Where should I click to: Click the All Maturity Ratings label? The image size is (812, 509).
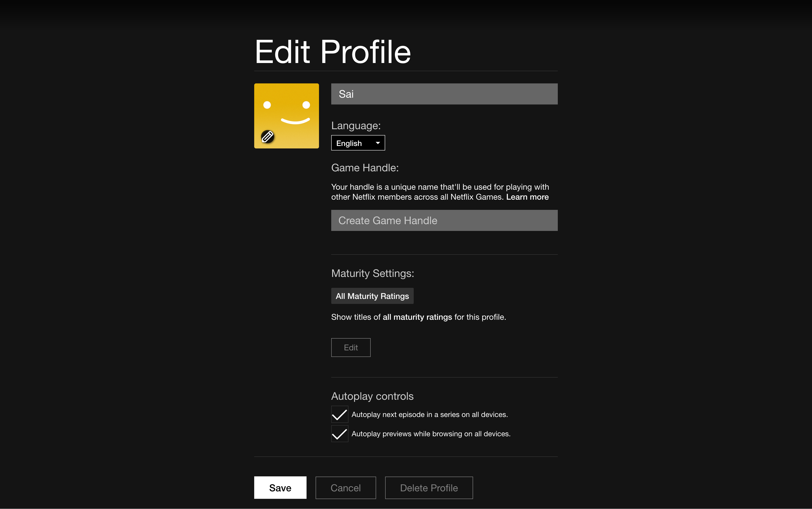click(x=372, y=296)
